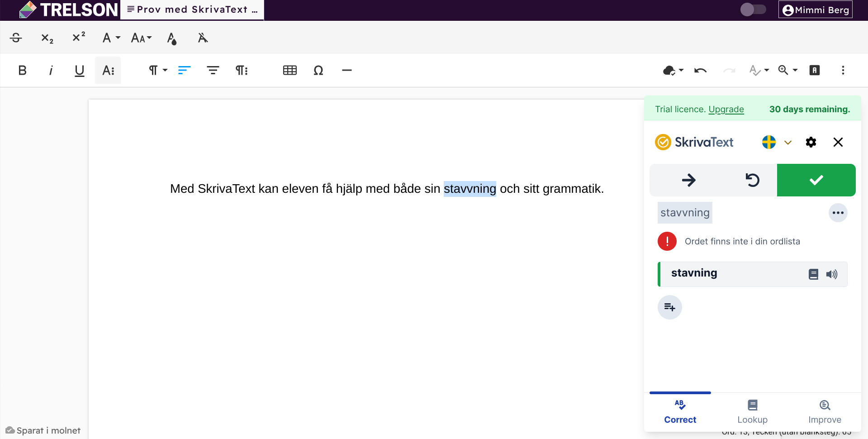Image resolution: width=868 pixels, height=439 pixels.
Task: Expand the language chevron next to Swedish flag
Action: pyautogui.click(x=788, y=143)
